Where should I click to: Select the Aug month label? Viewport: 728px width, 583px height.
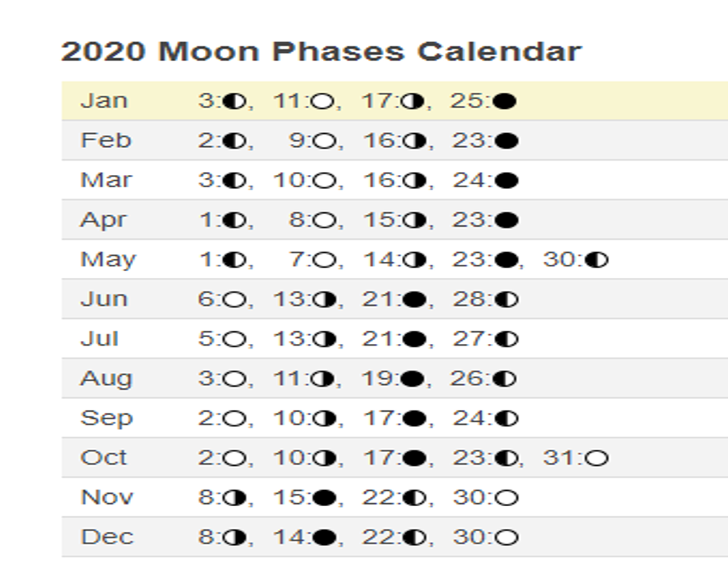click(107, 380)
